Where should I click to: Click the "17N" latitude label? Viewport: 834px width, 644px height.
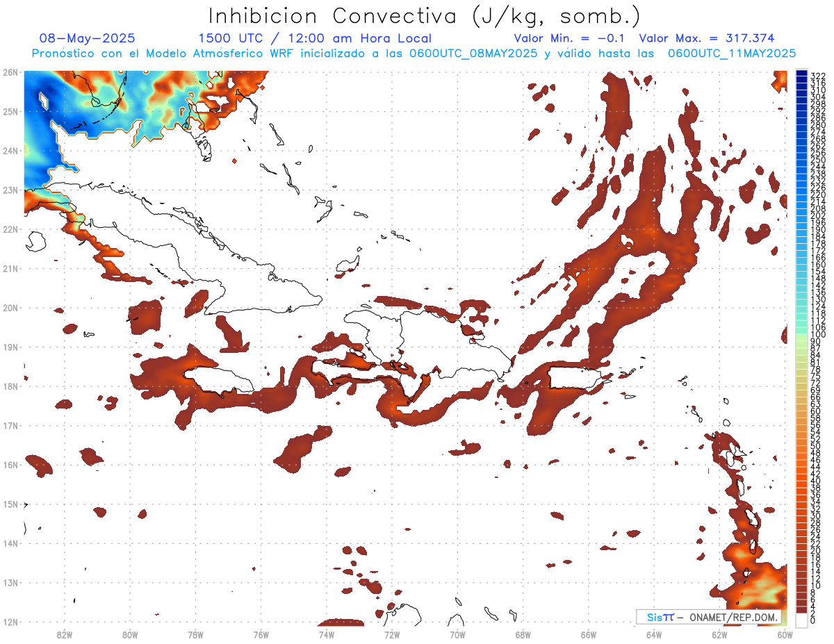pyautogui.click(x=10, y=425)
